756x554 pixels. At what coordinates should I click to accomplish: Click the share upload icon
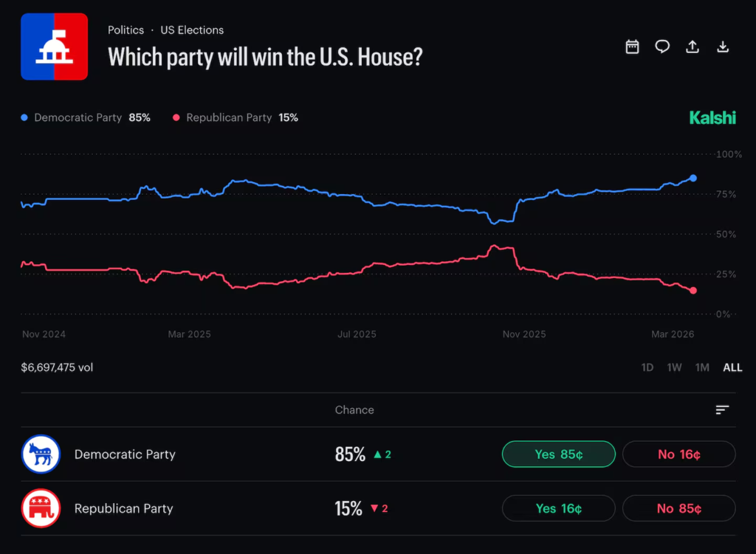coord(693,47)
